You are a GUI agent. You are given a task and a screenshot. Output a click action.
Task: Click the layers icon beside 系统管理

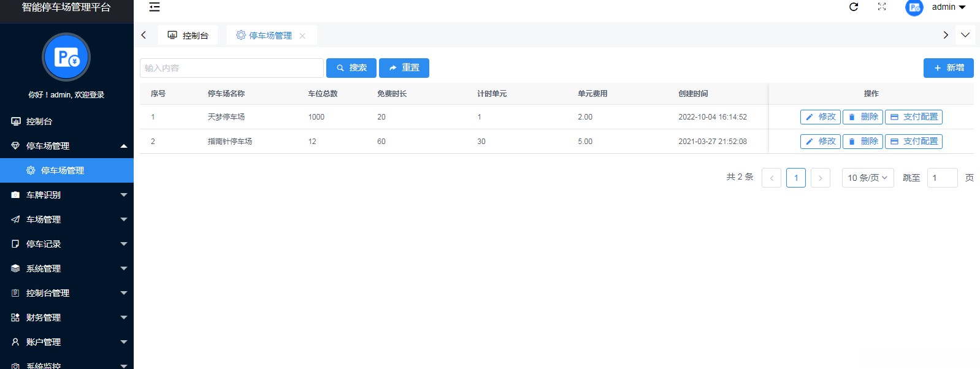pos(15,268)
